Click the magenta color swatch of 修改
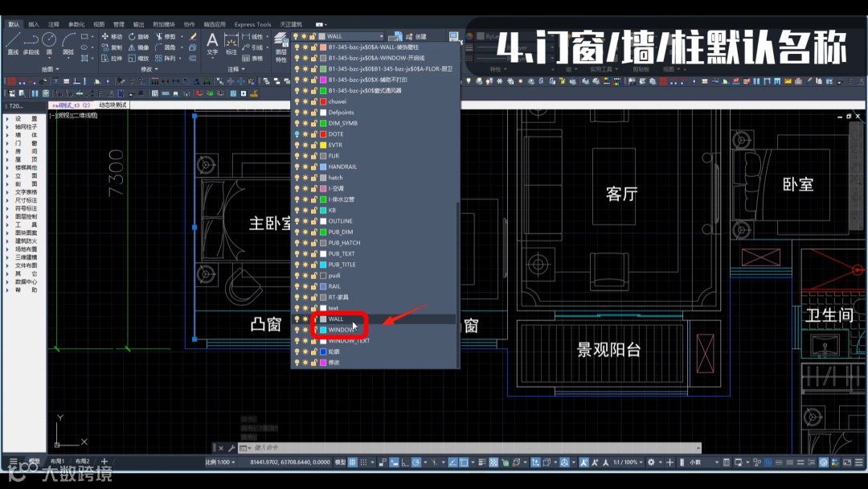 click(x=323, y=363)
